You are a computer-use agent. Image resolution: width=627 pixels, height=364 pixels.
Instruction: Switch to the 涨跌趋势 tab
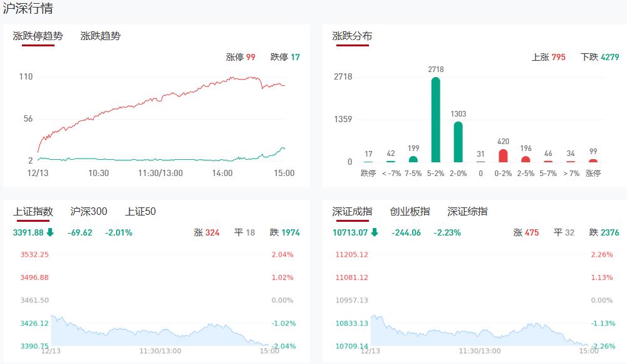pyautogui.click(x=100, y=36)
